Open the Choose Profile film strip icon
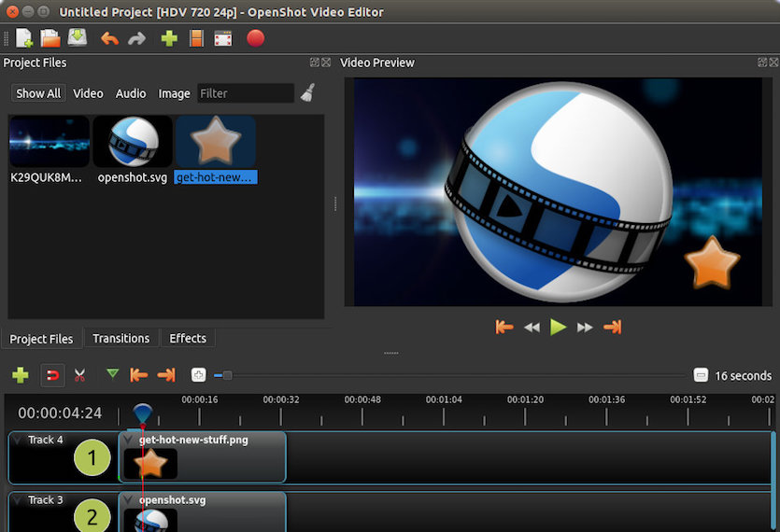780x532 pixels. (196, 38)
